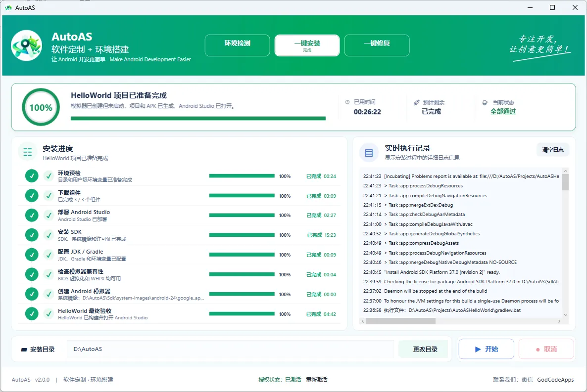Click the green check for 环境预检
587x392 pixels.
click(32, 176)
